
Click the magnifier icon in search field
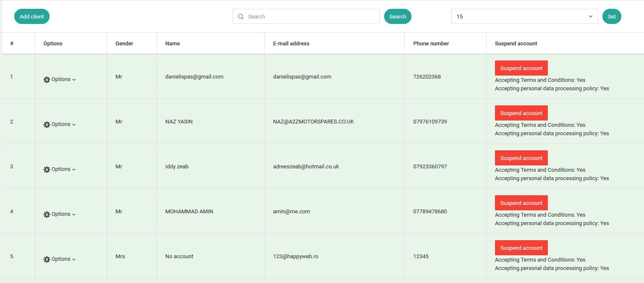pyautogui.click(x=241, y=17)
